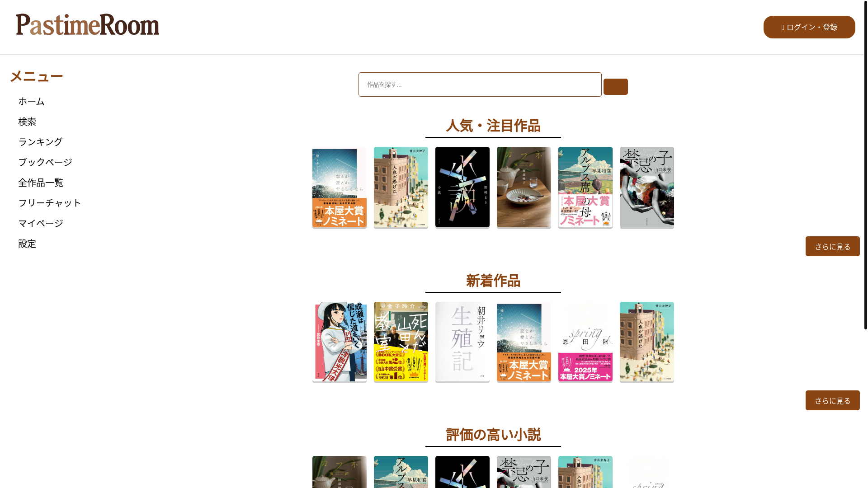Open spring cover by 恩田陸 in 新着作品
Screen dimensions: 868x488
point(585,342)
